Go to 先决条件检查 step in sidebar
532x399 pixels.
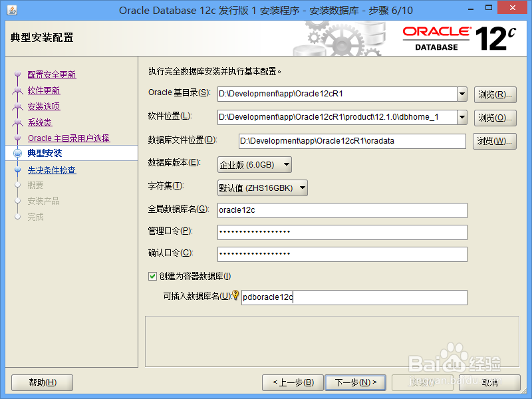click(x=52, y=170)
